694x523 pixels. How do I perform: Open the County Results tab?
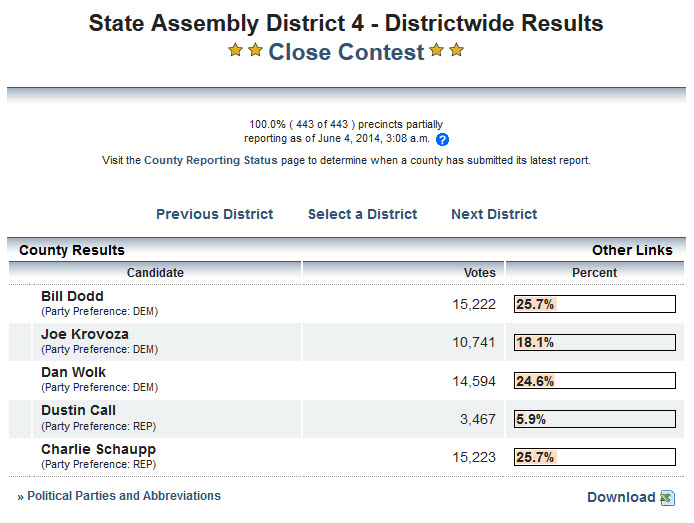72,250
